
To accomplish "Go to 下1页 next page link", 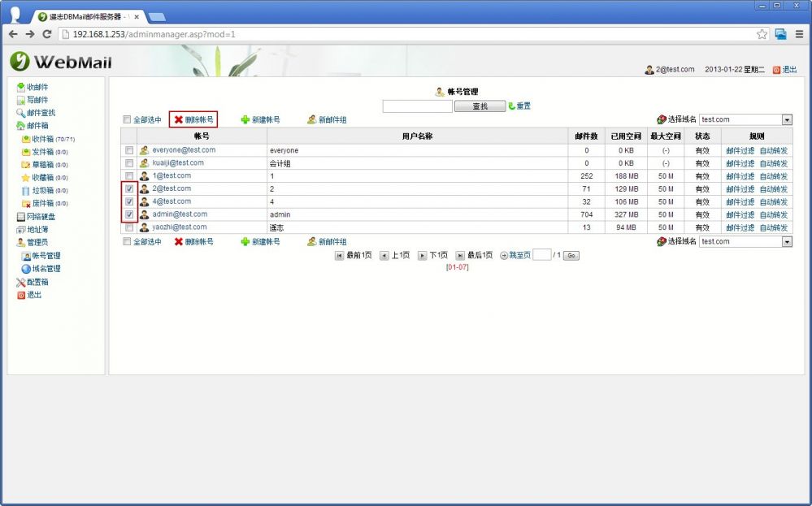I will (x=438, y=255).
